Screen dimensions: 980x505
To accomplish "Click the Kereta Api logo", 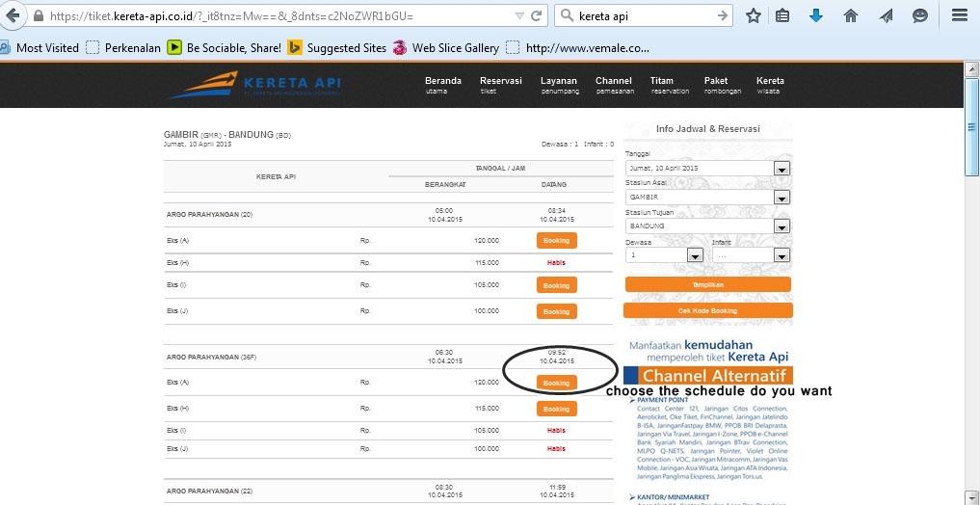I will coord(254,85).
